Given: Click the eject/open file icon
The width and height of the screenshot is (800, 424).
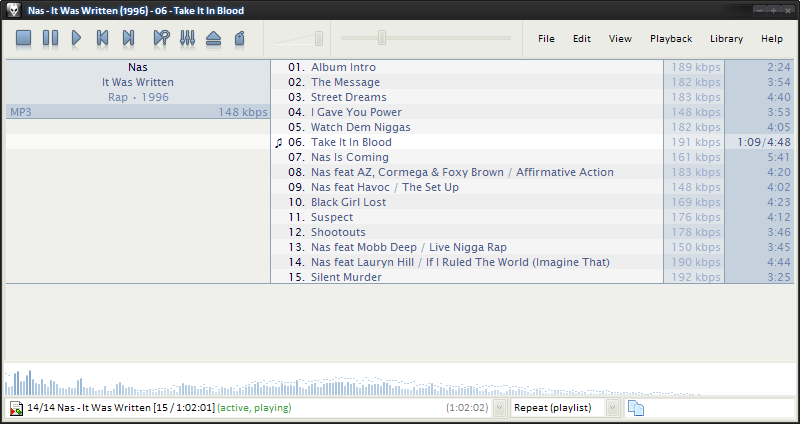Looking at the screenshot, I should 213,39.
